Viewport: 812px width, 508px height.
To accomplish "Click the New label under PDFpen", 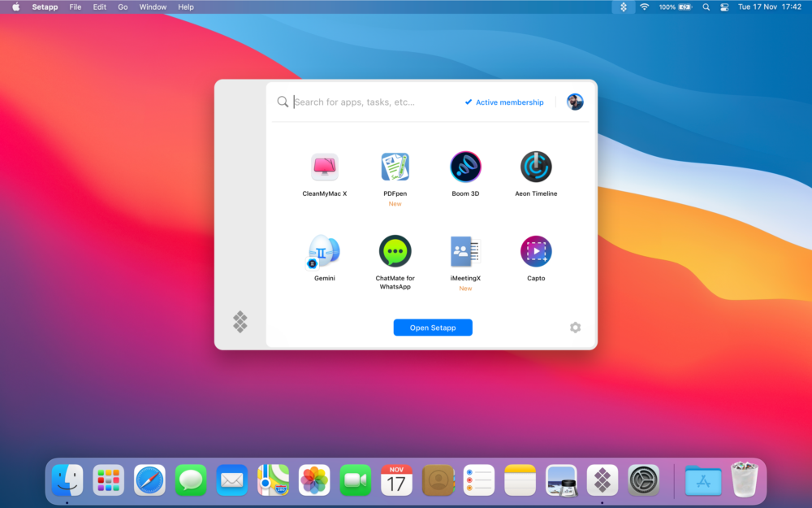I will (x=395, y=204).
